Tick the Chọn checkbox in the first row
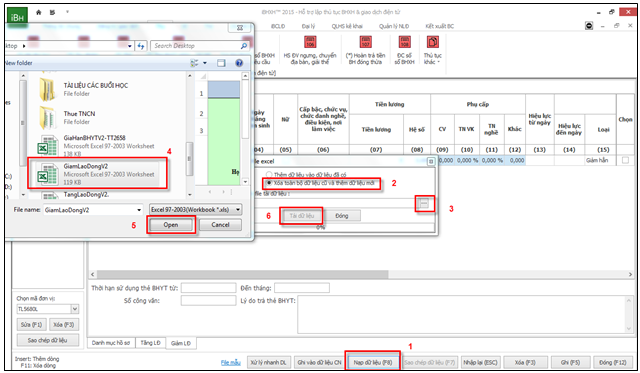The width and height of the screenshot is (640, 373). [x=625, y=160]
